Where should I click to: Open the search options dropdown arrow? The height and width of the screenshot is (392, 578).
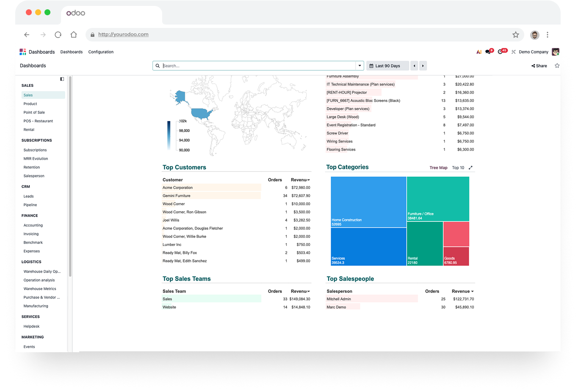(360, 66)
